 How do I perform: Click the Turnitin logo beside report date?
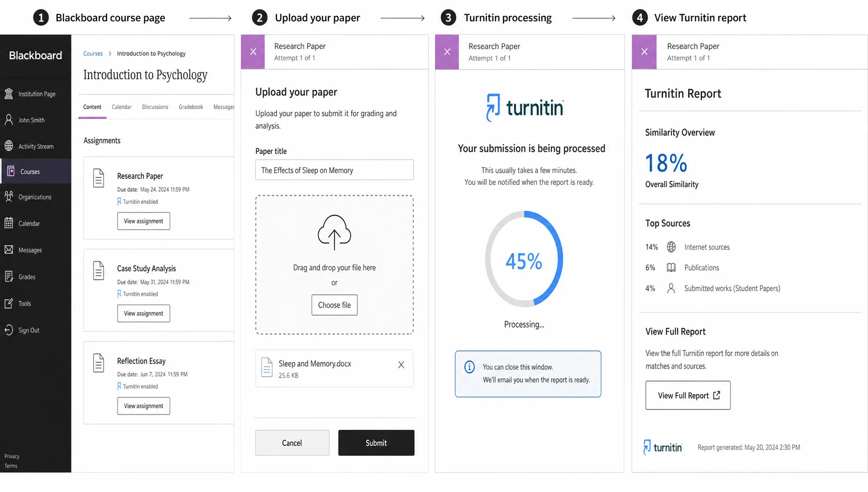(663, 447)
